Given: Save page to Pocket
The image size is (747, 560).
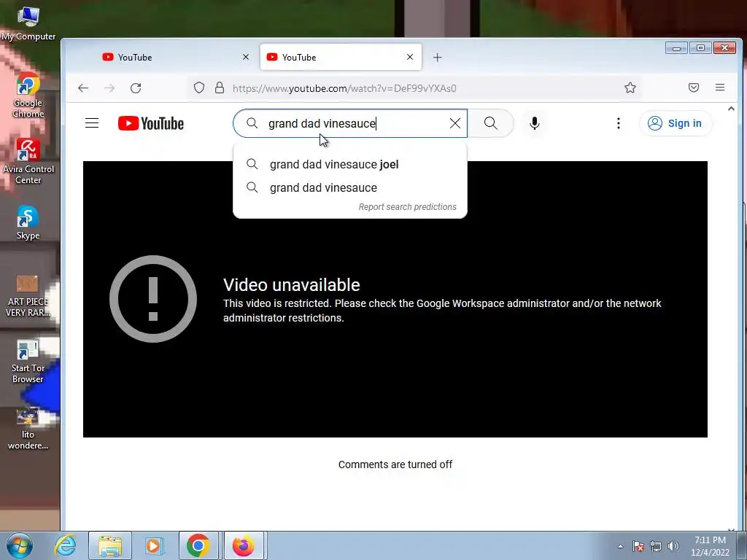Looking at the screenshot, I should coord(694,87).
